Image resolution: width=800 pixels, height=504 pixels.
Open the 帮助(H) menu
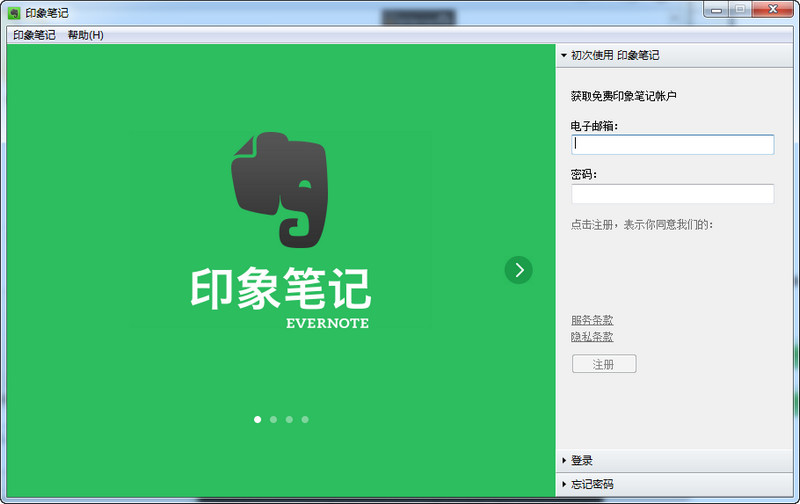85,35
